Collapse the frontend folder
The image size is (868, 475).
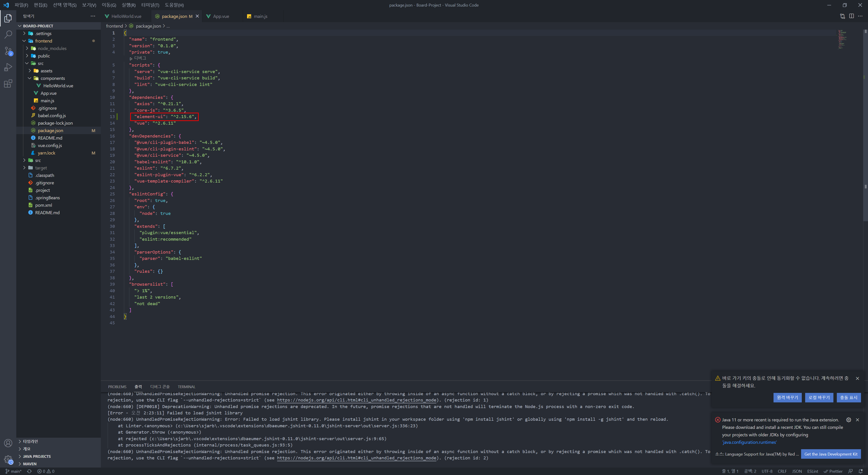pyautogui.click(x=24, y=41)
